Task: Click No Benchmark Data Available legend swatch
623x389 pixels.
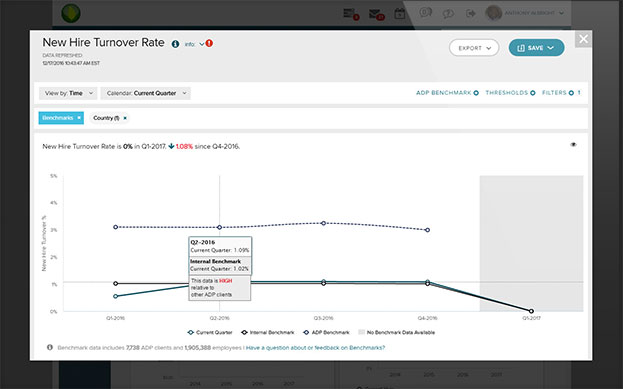Action: tap(362, 332)
